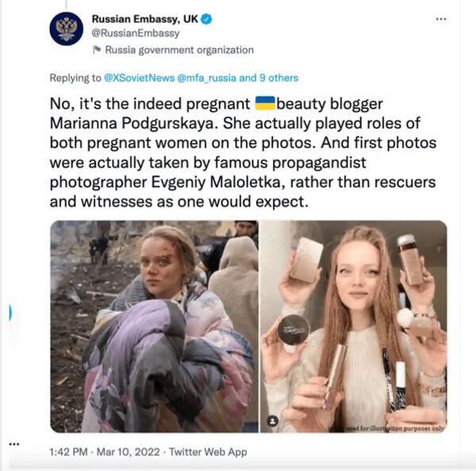Screen dimensions: 476x471
Task: Expand the 'and 9 others' recipients list
Action: [269, 78]
